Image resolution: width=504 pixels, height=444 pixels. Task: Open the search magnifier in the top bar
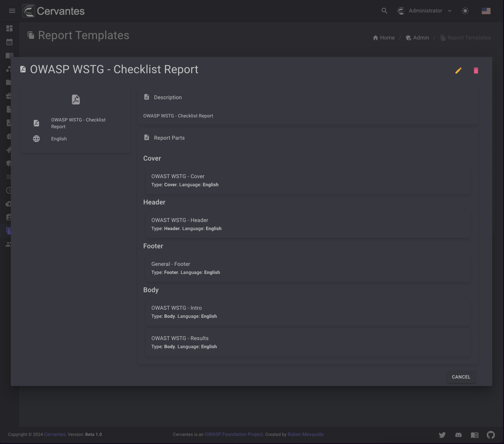coord(384,11)
